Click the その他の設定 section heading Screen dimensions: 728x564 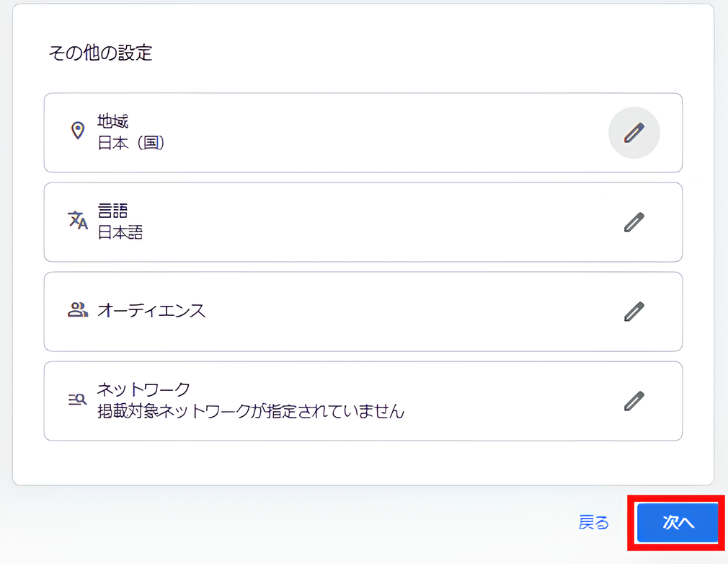point(99,51)
